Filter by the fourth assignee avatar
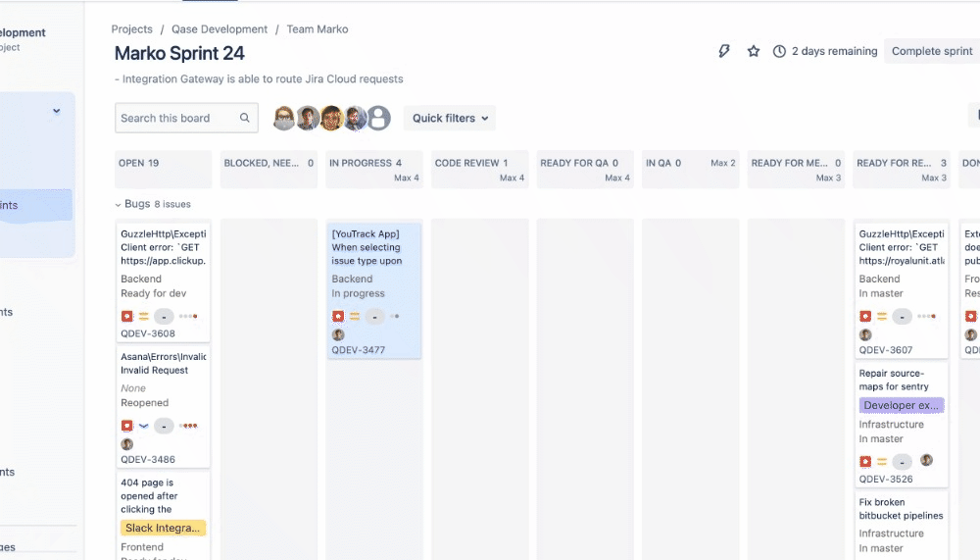The height and width of the screenshot is (560, 980). coord(355,118)
